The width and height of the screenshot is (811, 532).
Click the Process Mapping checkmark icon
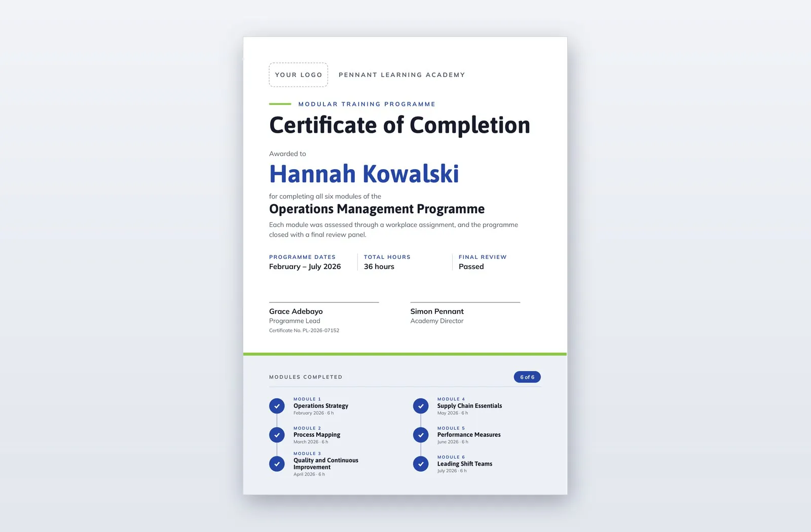click(277, 435)
